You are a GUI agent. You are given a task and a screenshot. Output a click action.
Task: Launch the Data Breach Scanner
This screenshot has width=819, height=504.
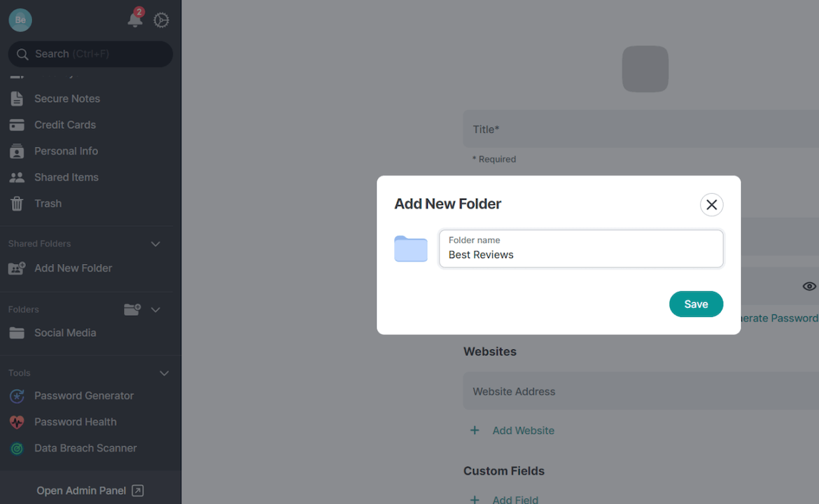[x=85, y=448]
